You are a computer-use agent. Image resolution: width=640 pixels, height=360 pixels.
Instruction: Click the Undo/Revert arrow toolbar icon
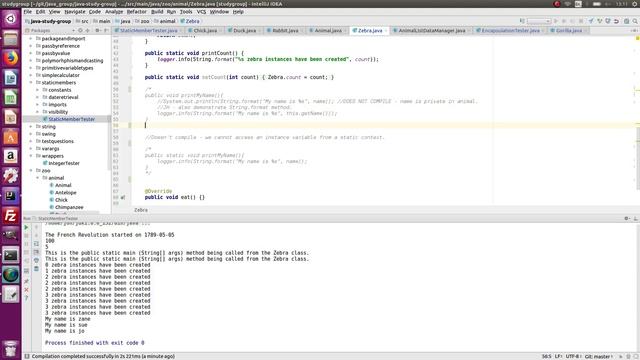click(x=616, y=21)
